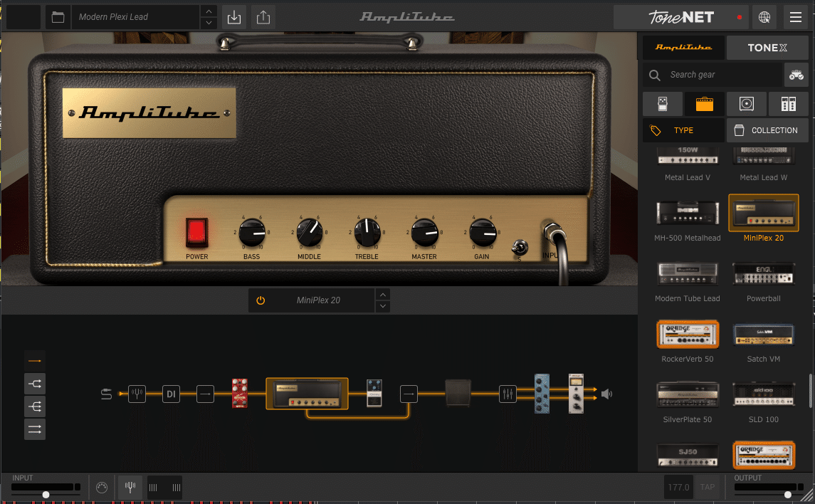Click the tuner block in signal chain
The width and height of the screenshot is (815, 504).
coord(137,394)
